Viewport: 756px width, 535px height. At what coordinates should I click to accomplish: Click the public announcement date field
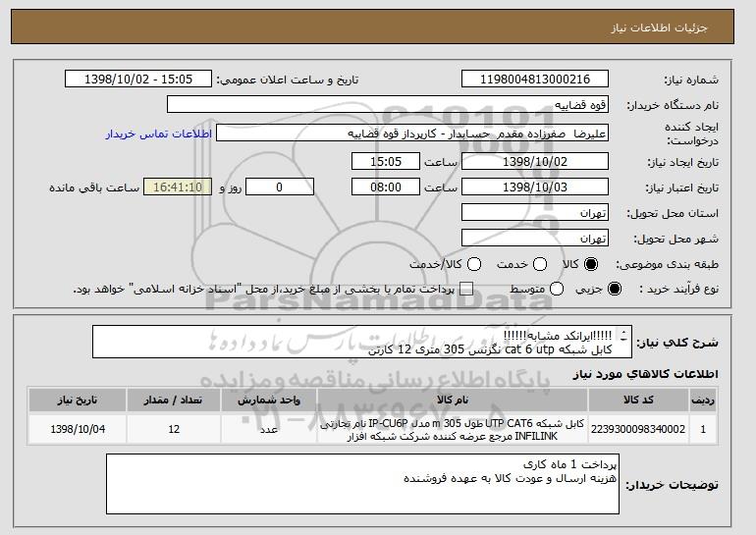pyautogui.click(x=138, y=80)
